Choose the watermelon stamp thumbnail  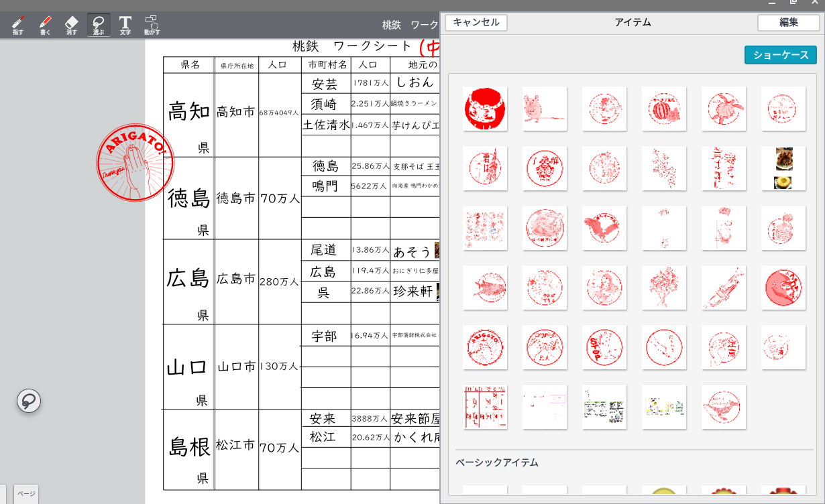(x=663, y=109)
